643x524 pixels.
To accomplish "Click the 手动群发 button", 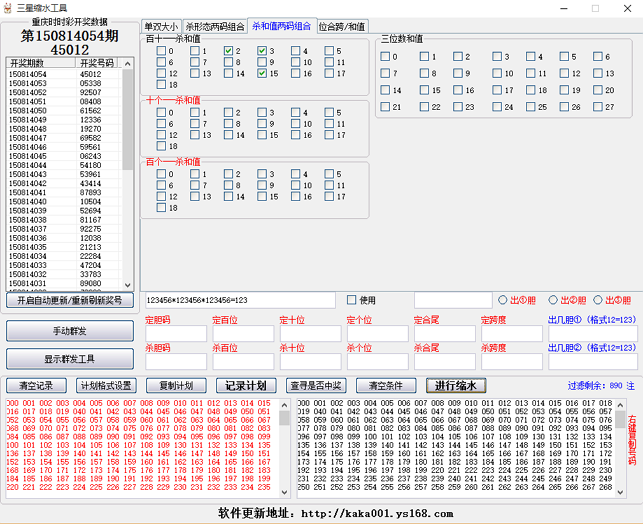I will coord(70,331).
